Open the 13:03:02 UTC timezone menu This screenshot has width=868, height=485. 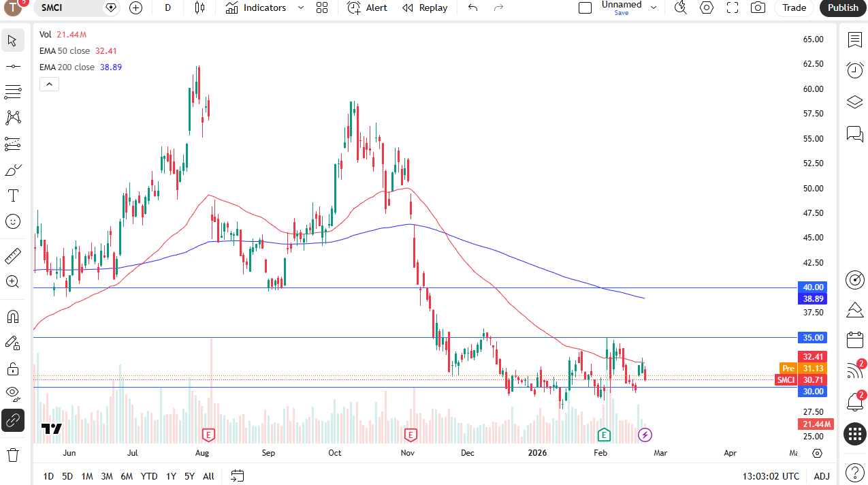coord(771,476)
